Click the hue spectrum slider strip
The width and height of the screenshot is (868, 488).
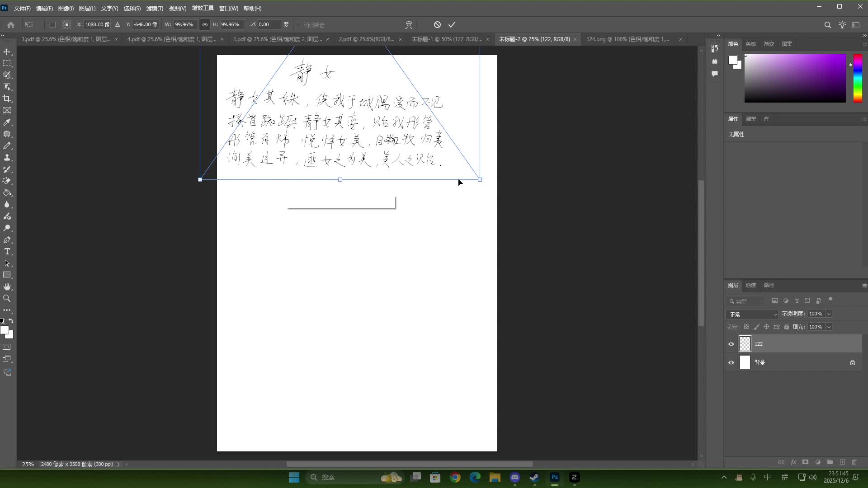[858, 78]
